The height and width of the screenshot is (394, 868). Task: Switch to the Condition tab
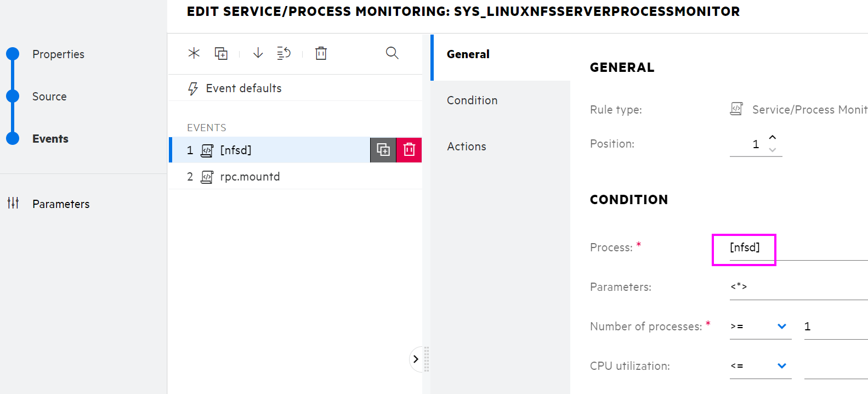(472, 100)
